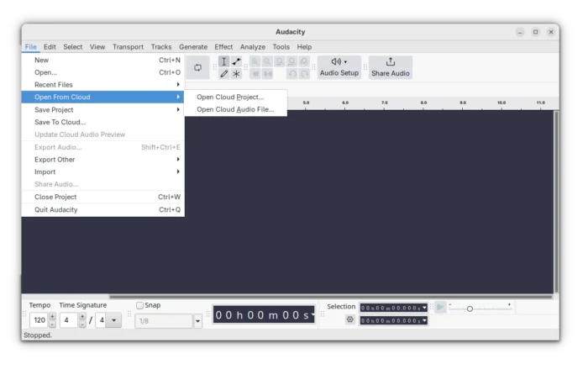Adjust the playback speed slider

point(470,308)
